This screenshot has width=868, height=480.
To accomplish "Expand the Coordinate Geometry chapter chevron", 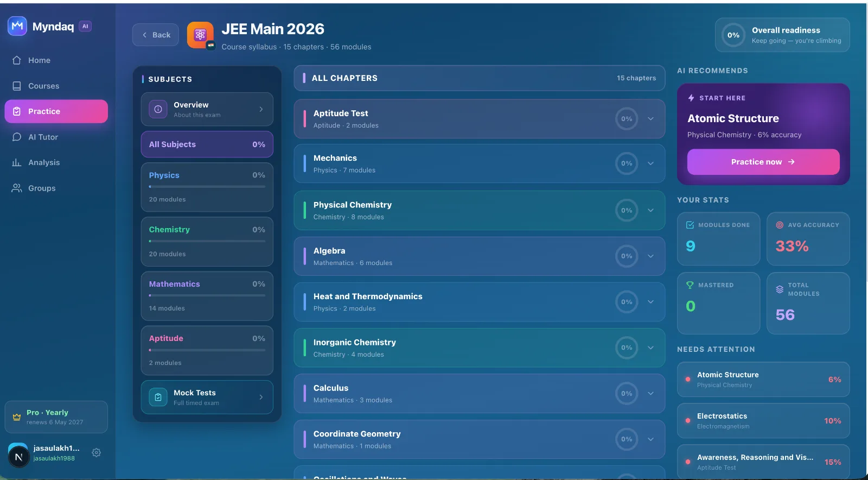I will pyautogui.click(x=650, y=439).
